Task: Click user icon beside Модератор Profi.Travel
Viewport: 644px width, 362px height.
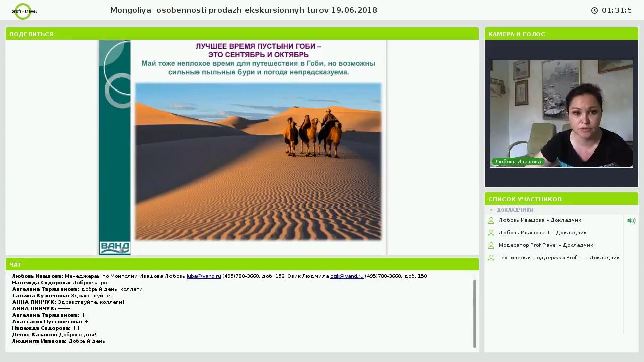Action: coord(491,245)
